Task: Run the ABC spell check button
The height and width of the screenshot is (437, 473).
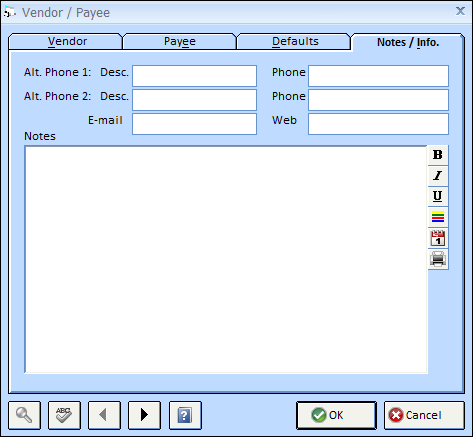Action: 64,415
